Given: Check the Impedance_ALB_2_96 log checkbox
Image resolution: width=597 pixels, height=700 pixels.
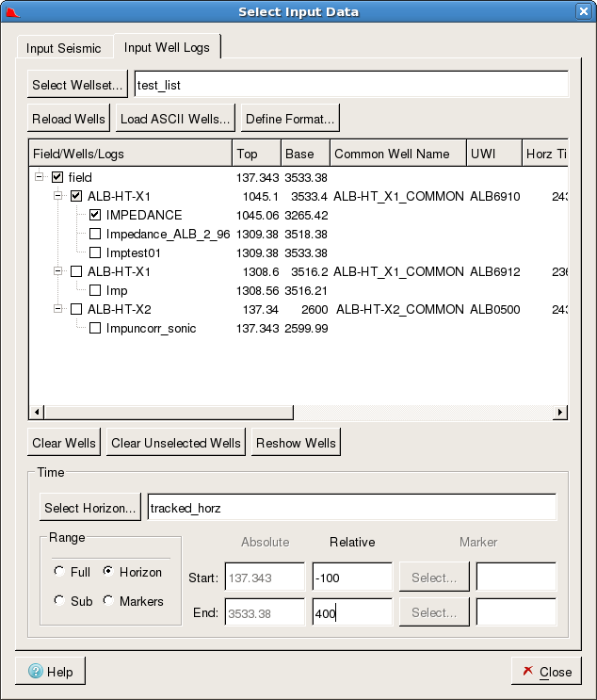Looking at the screenshot, I should click(x=95, y=234).
